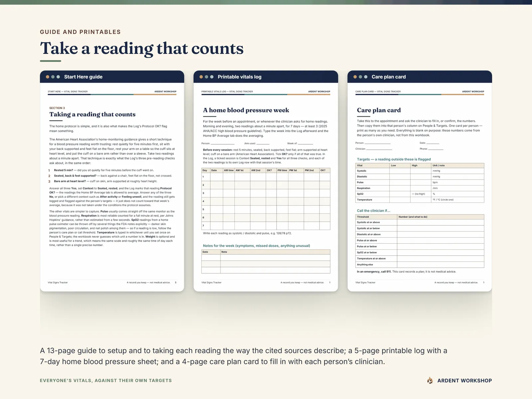The width and height of the screenshot is (532, 399).
Task: Click the 'Systolic' row in Targets table
Action: (420, 171)
